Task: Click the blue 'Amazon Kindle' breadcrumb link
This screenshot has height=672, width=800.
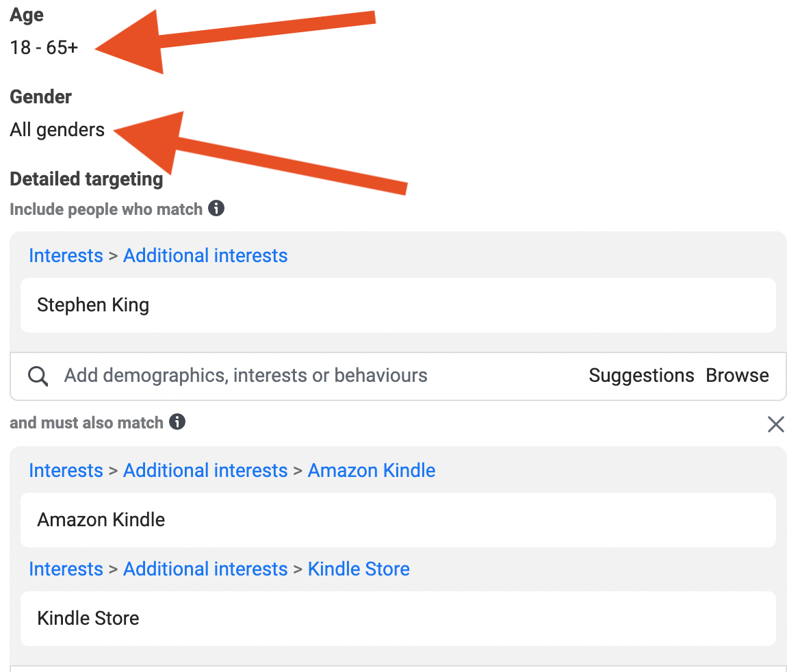Action: click(x=372, y=471)
